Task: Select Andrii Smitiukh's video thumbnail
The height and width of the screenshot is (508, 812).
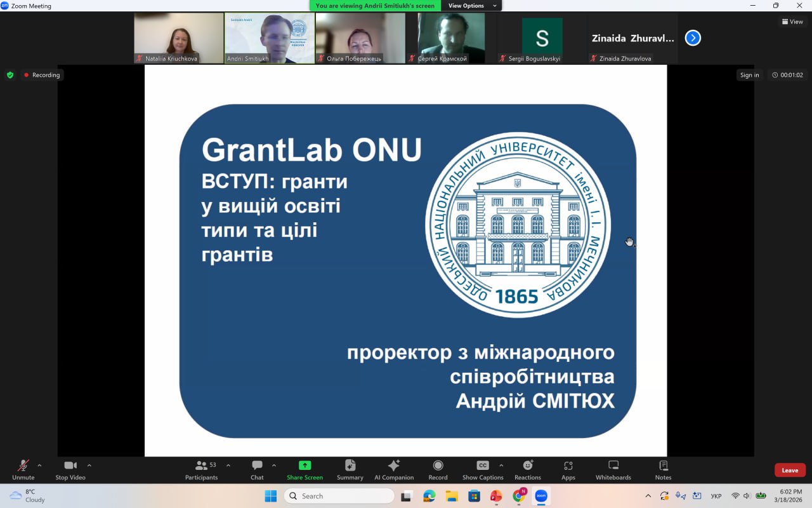Action: pos(270,38)
